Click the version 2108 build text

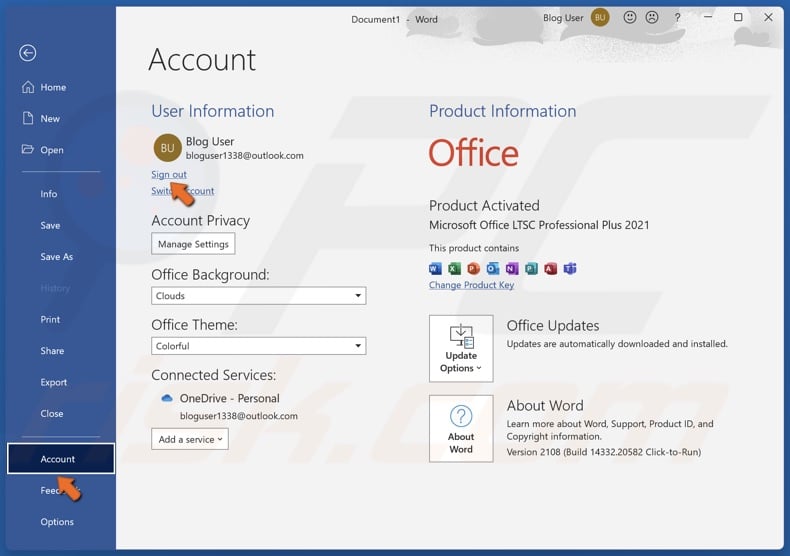coord(604,452)
